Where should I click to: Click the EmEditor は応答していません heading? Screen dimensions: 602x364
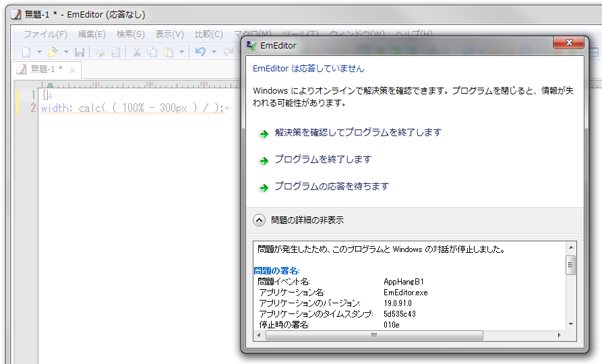(x=308, y=69)
